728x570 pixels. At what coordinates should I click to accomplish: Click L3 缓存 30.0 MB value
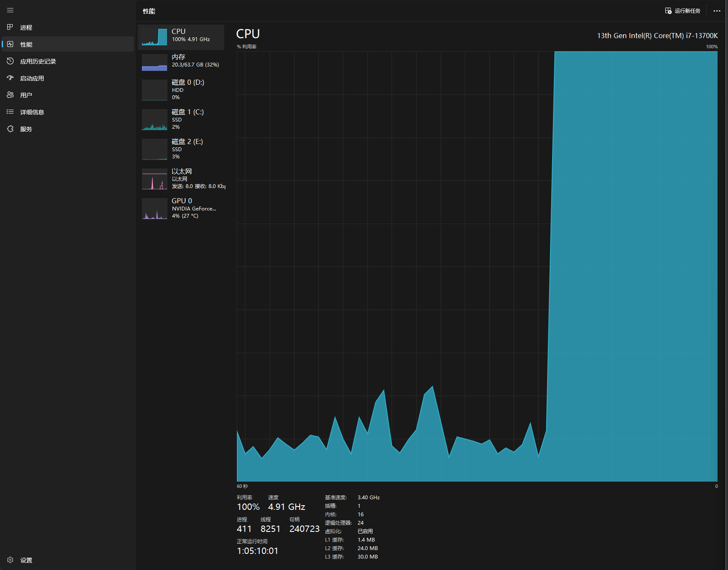tap(368, 557)
